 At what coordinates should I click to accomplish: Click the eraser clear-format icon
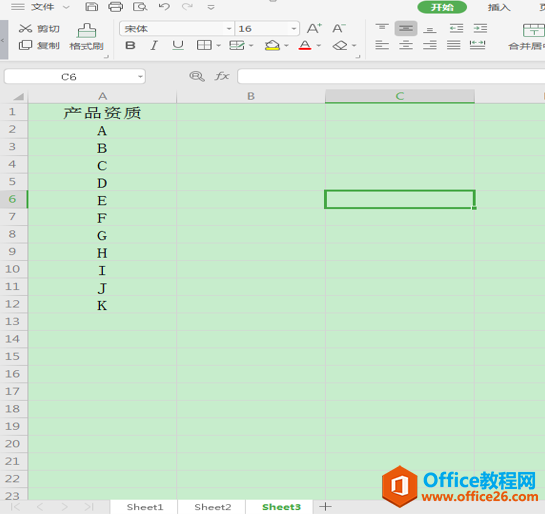point(340,45)
